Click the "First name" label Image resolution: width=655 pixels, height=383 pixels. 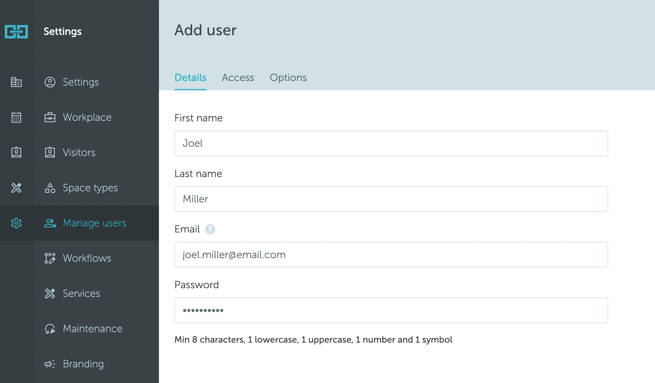tap(198, 118)
